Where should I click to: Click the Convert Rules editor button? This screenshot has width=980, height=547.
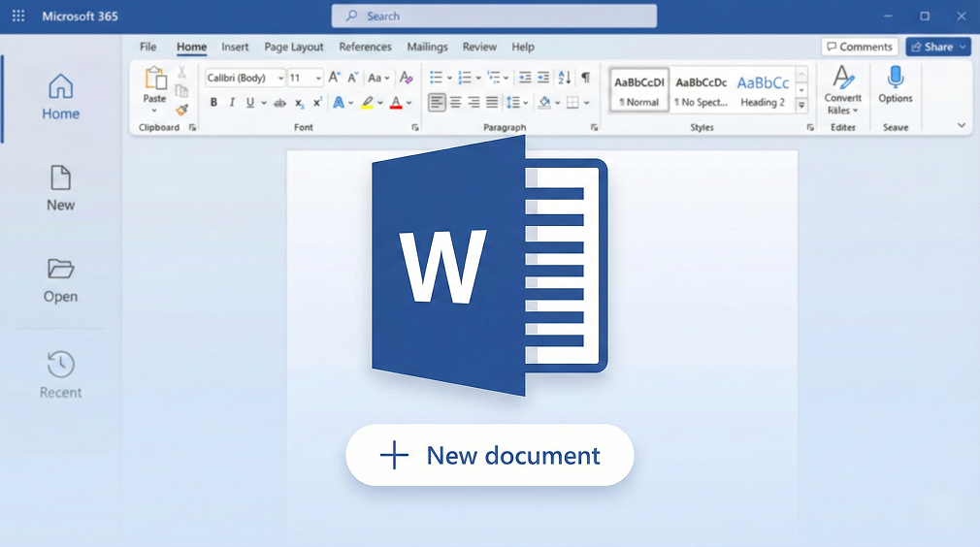click(x=842, y=90)
